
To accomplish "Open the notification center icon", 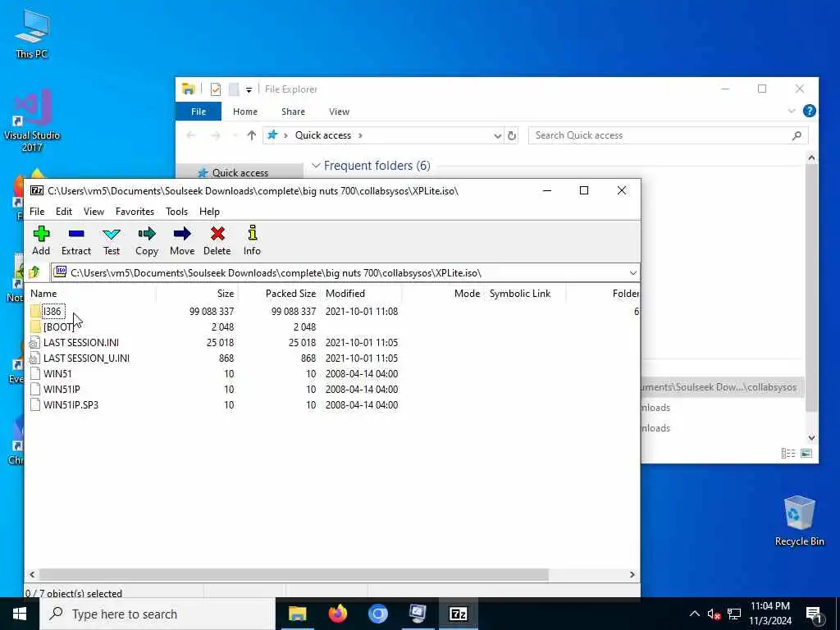I will coord(813,614).
